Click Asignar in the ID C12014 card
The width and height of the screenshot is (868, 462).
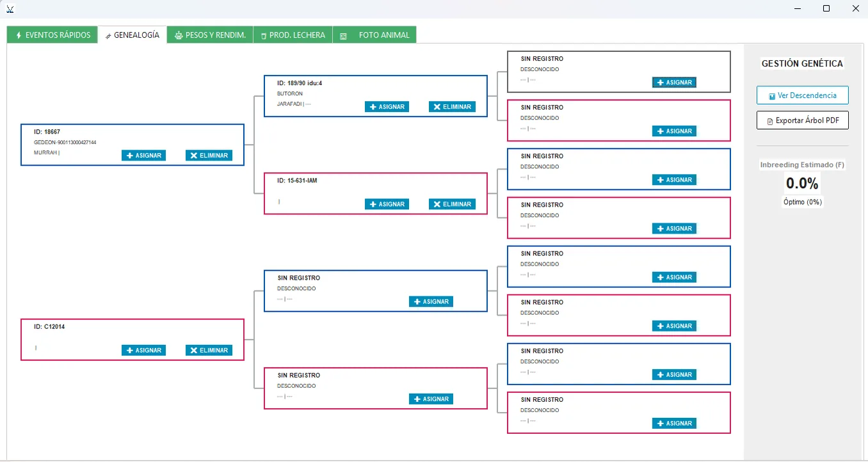coord(143,350)
